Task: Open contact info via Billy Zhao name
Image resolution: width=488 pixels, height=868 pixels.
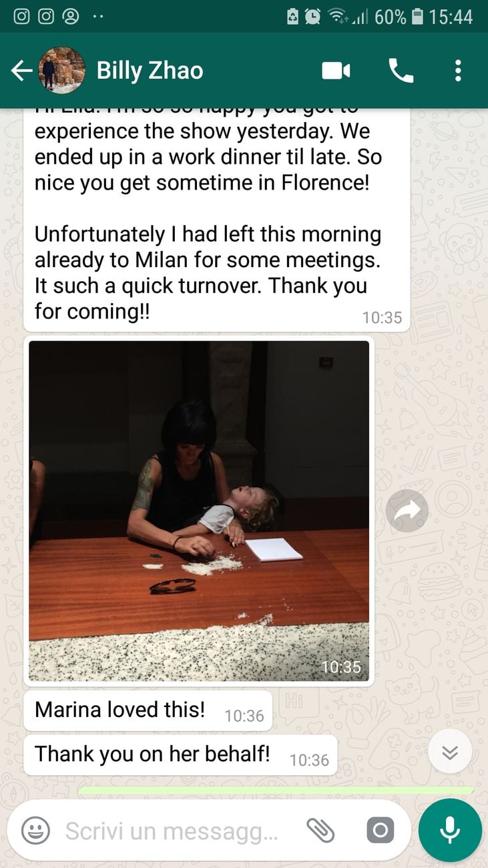Action: pyautogui.click(x=150, y=70)
